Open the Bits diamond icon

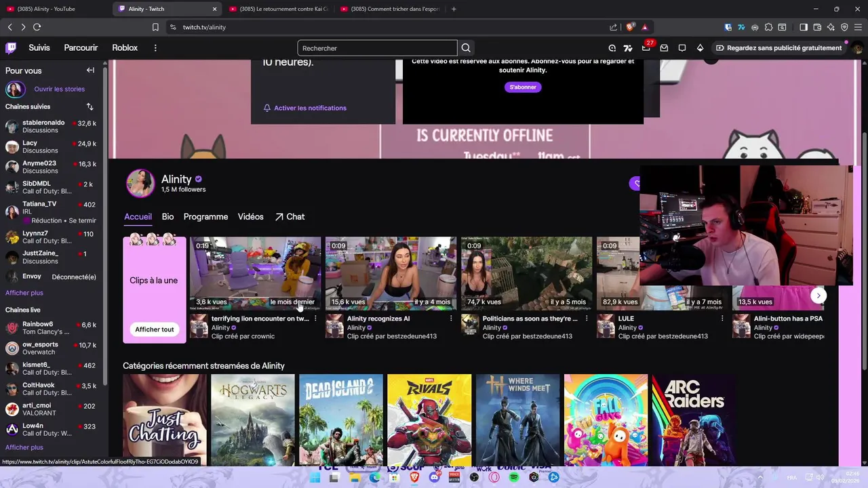[x=700, y=47]
